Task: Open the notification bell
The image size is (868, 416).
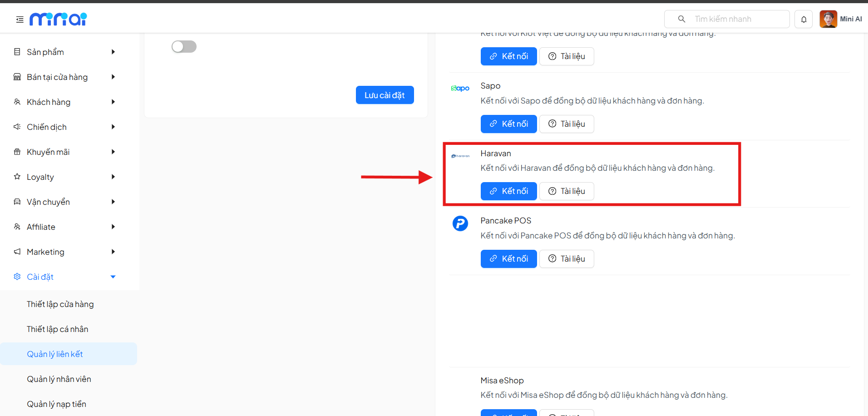Action: 804,19
